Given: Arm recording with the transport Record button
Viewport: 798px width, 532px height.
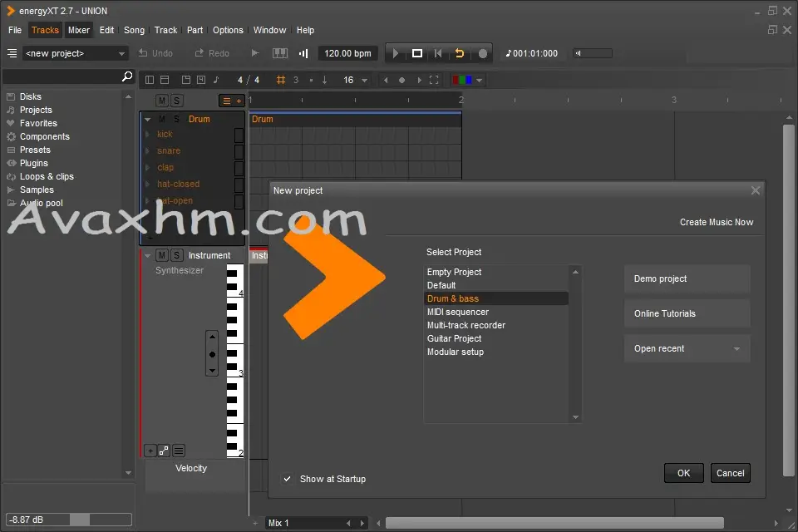Looking at the screenshot, I should click(x=482, y=53).
